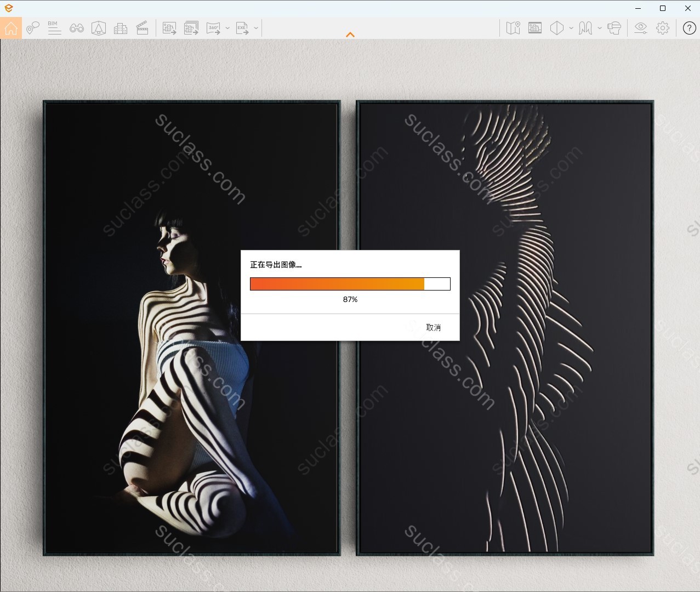Open general settings gear icon
The width and height of the screenshot is (700, 592).
click(x=663, y=28)
